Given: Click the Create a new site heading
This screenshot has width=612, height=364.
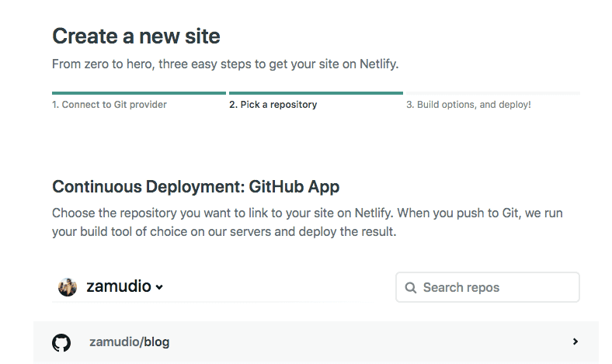Looking at the screenshot, I should click(x=136, y=36).
